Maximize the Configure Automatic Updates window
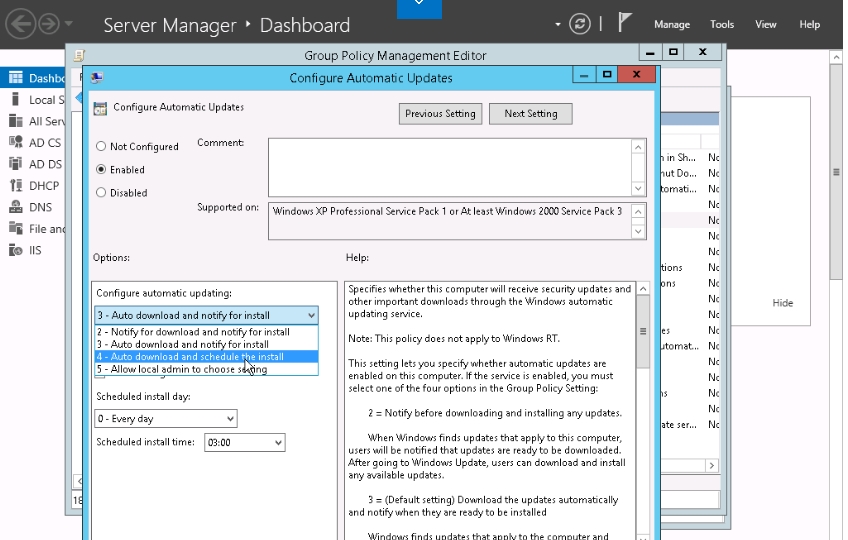Viewport: 848px width, 540px height. point(607,75)
